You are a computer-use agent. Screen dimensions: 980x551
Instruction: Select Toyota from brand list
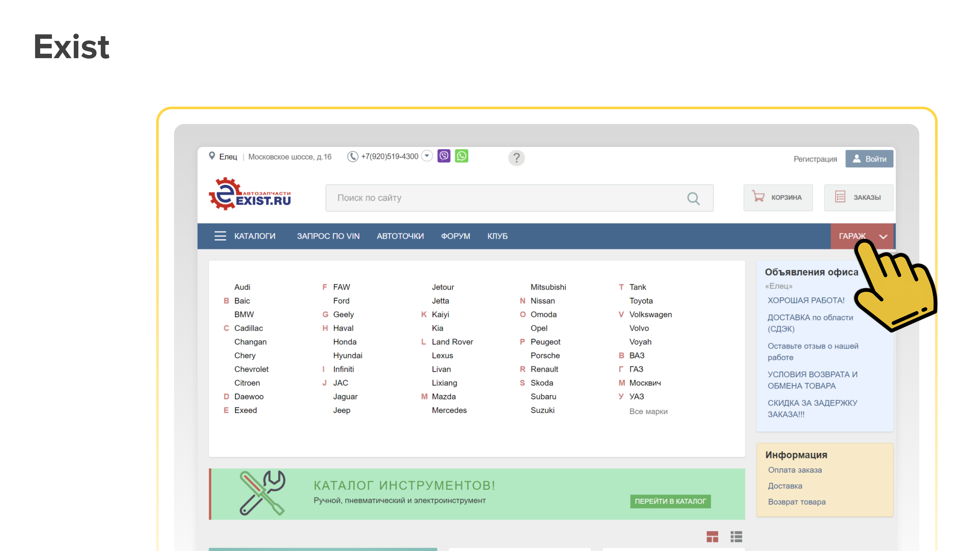click(641, 301)
